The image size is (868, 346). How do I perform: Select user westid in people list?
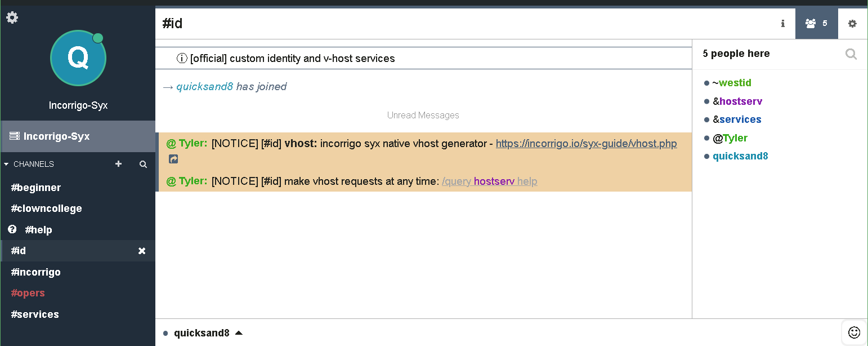(735, 83)
